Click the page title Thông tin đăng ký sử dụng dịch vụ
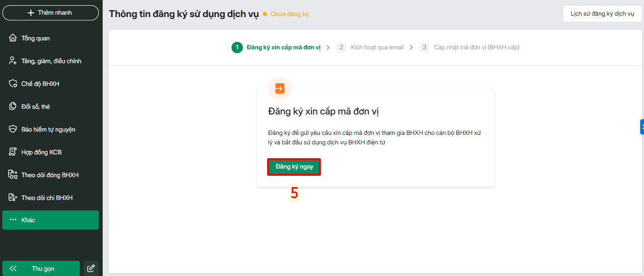Viewport: 644px width, 276px height. click(x=184, y=14)
